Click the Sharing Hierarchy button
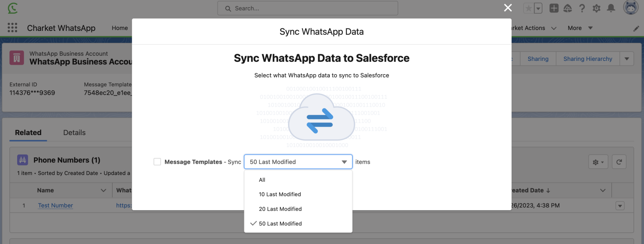 click(x=588, y=59)
